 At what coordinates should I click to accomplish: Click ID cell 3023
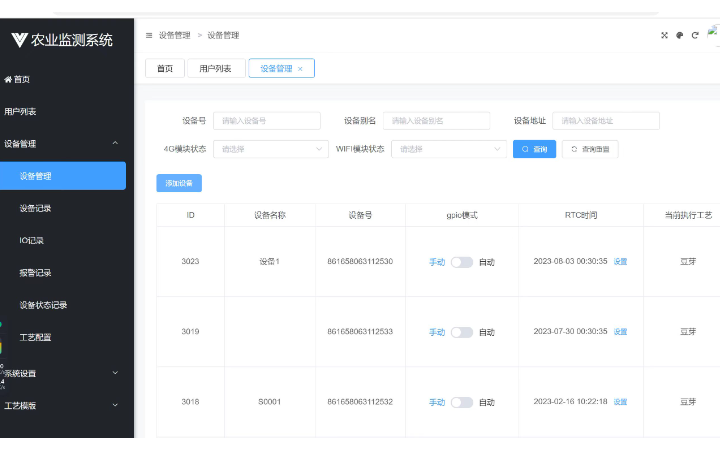click(x=190, y=261)
